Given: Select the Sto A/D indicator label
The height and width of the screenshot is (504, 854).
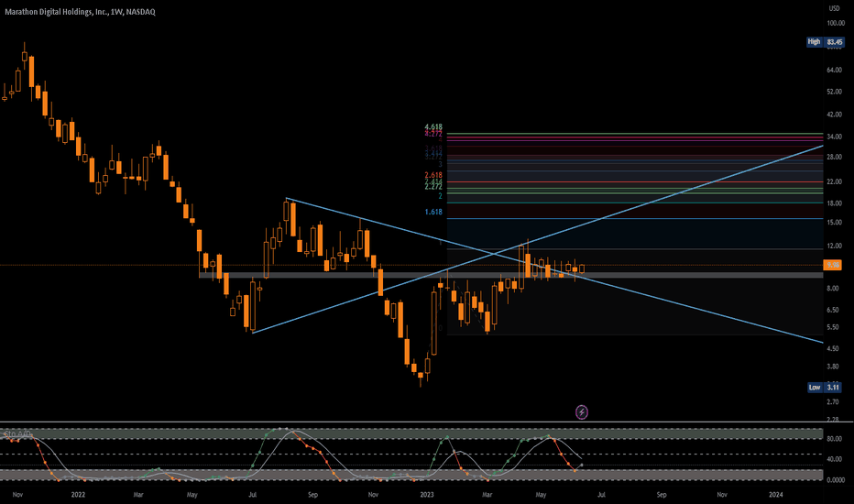Looking at the screenshot, I should [x=16, y=433].
